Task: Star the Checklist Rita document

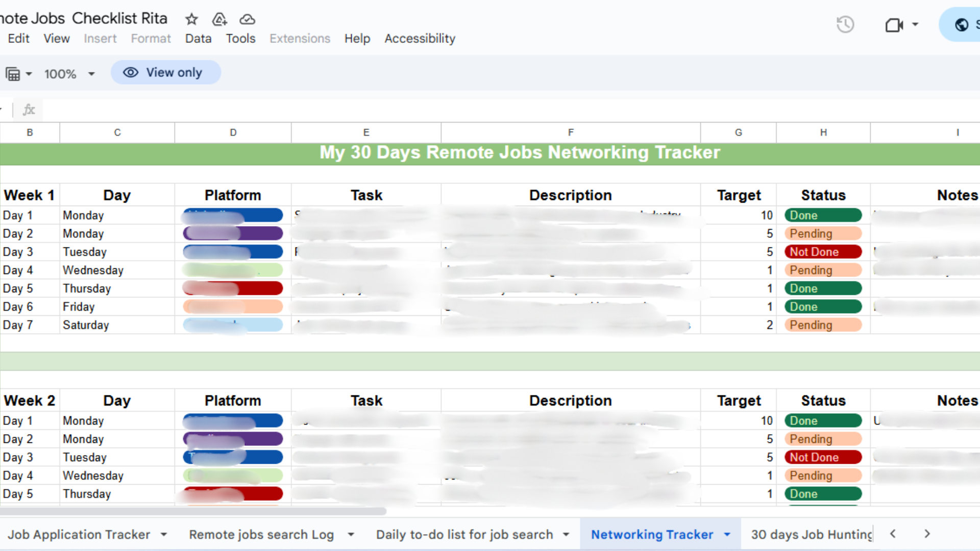Action: point(191,19)
